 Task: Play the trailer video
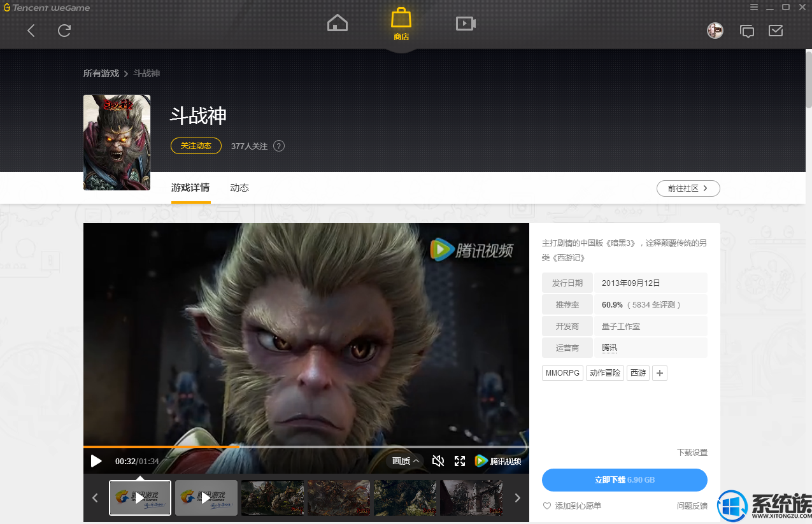96,461
